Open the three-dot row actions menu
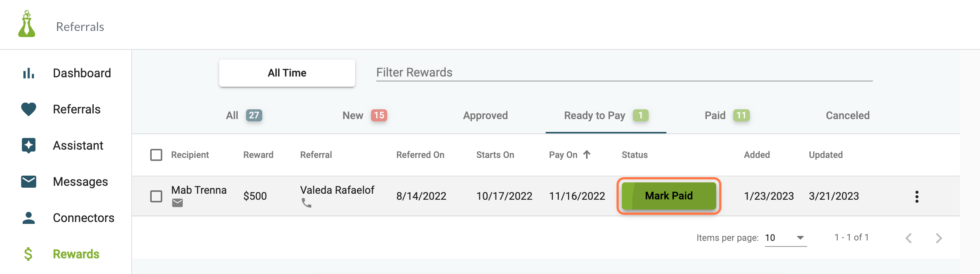 click(x=917, y=196)
